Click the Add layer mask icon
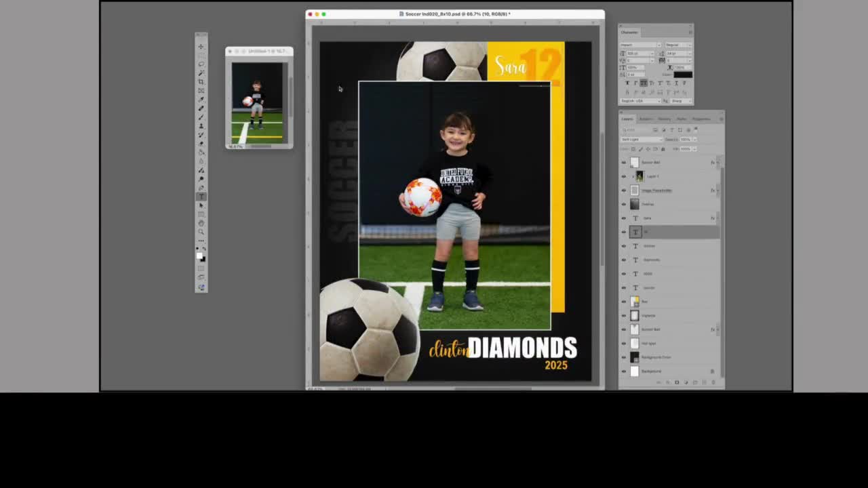 (677, 382)
